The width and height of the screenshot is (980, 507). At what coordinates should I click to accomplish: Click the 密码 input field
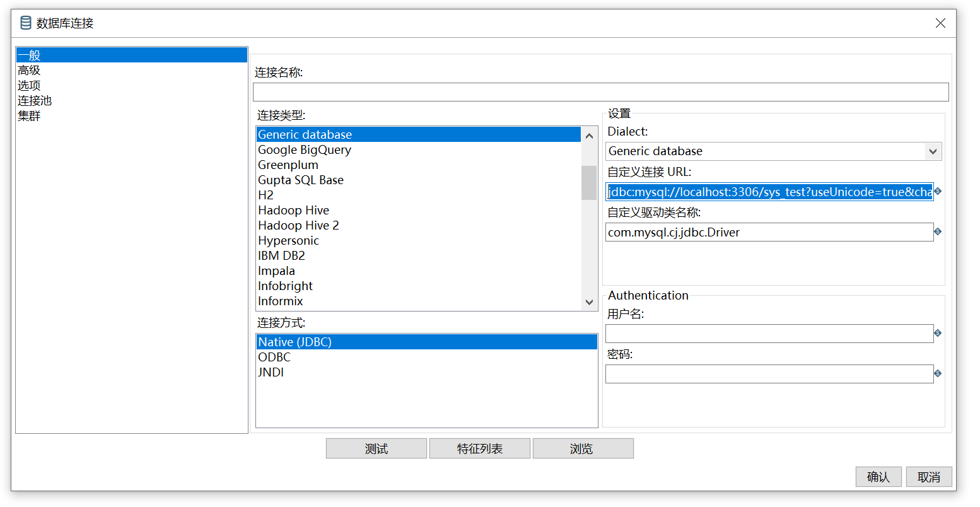[x=769, y=374]
